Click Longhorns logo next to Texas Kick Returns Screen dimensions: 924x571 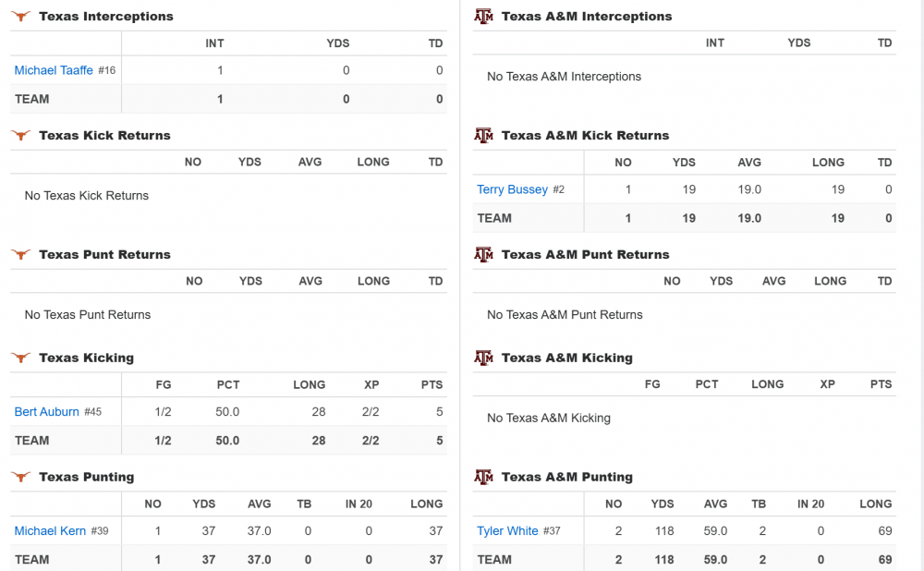tap(20, 136)
